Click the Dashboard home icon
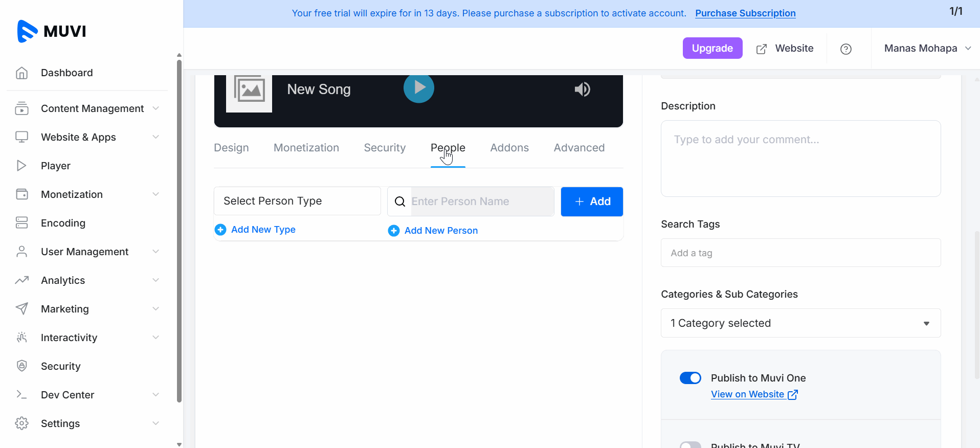Screen dimensions: 980x448 click(21, 73)
